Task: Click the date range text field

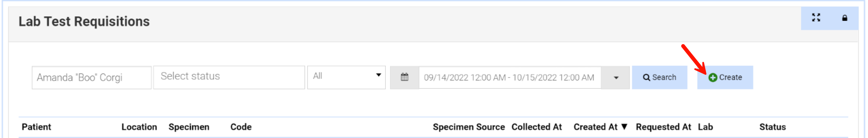Action: pos(509,78)
